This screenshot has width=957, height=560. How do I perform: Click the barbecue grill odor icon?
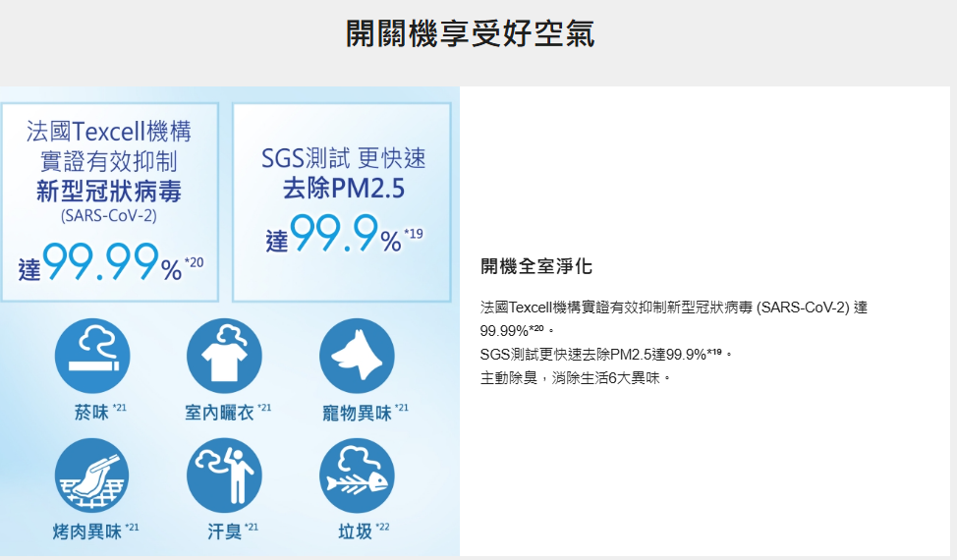pyautogui.click(x=92, y=476)
